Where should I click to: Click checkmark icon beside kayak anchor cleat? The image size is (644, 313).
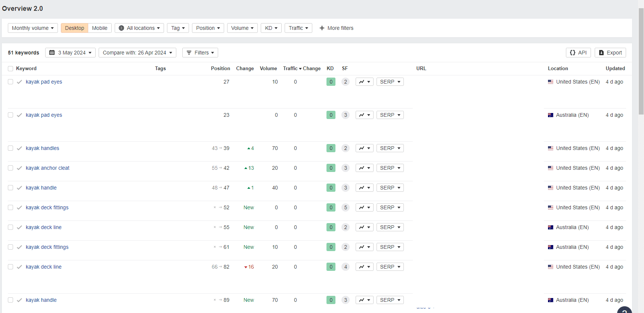tap(19, 168)
